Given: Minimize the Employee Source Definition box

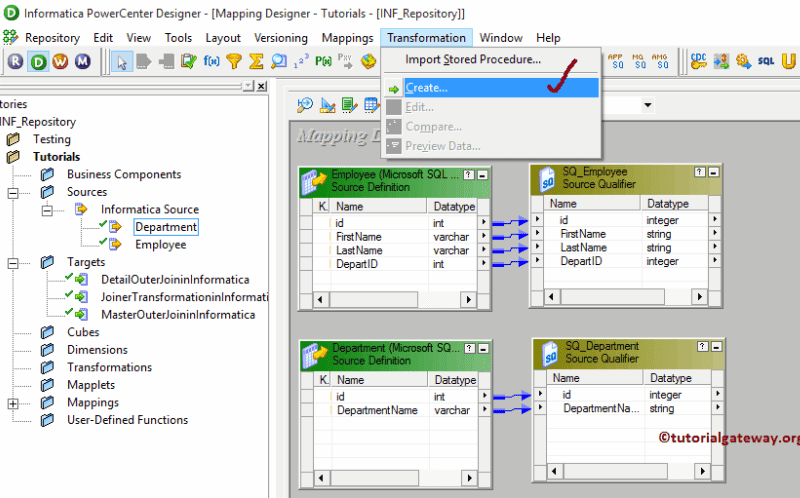Looking at the screenshot, I should [x=482, y=175].
